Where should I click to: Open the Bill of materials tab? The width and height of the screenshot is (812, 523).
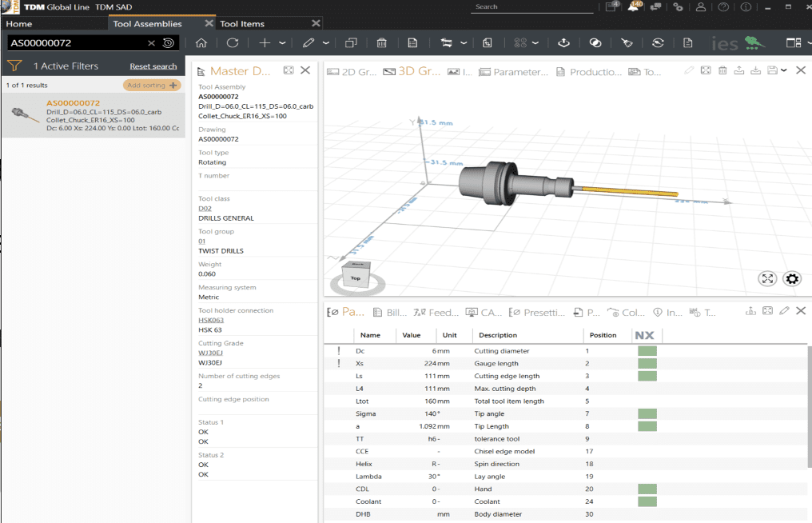390,313
